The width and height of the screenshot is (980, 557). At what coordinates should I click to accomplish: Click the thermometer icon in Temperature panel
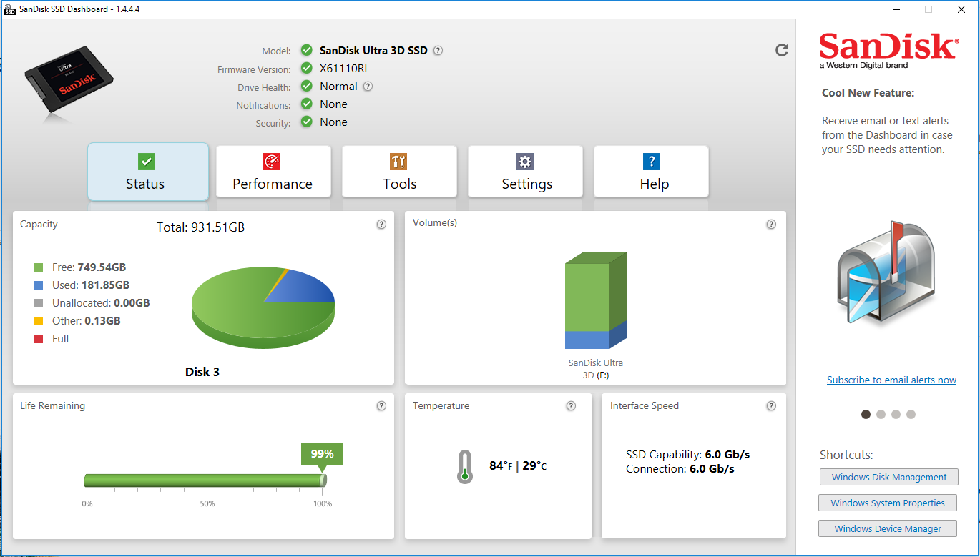[x=465, y=465]
